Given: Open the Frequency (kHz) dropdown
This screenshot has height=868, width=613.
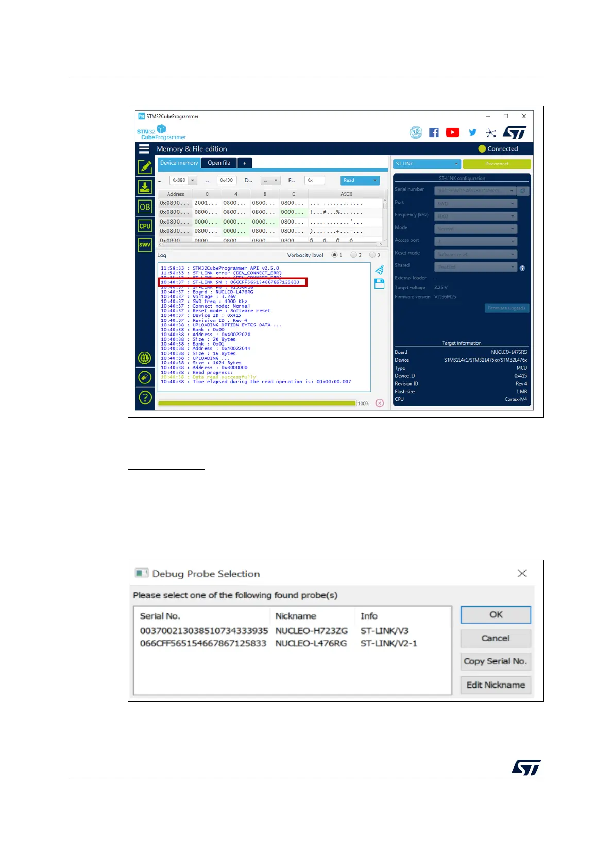Looking at the screenshot, I should pyautogui.click(x=475, y=216).
